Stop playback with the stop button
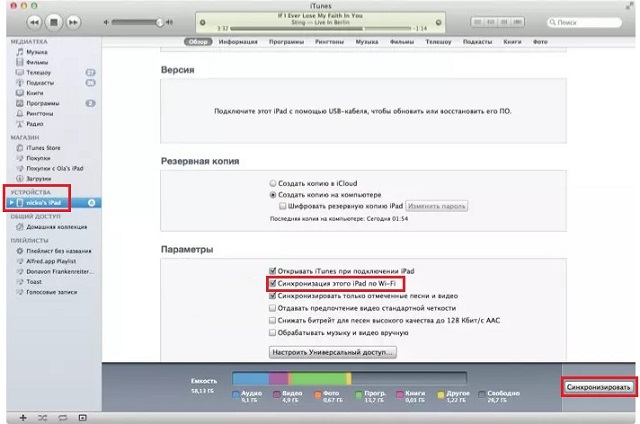This screenshot has width=640, height=424. tap(53, 22)
